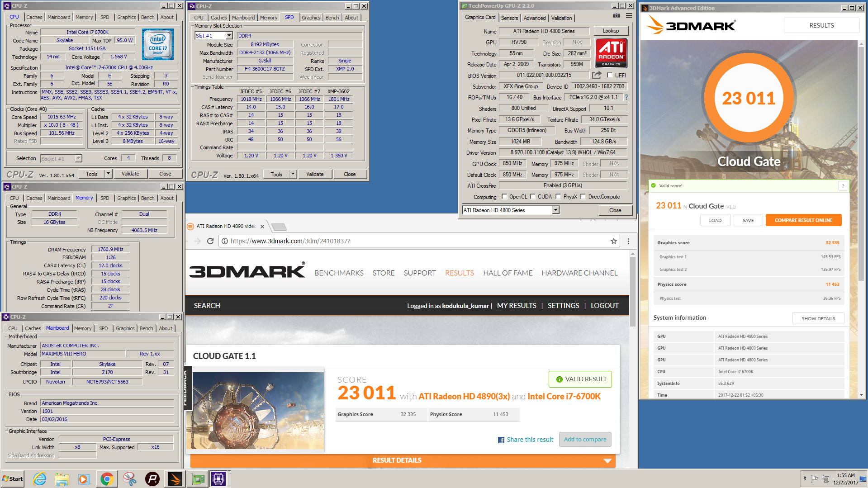Switch to the Sensors tab in GPU-Z

point(509,18)
